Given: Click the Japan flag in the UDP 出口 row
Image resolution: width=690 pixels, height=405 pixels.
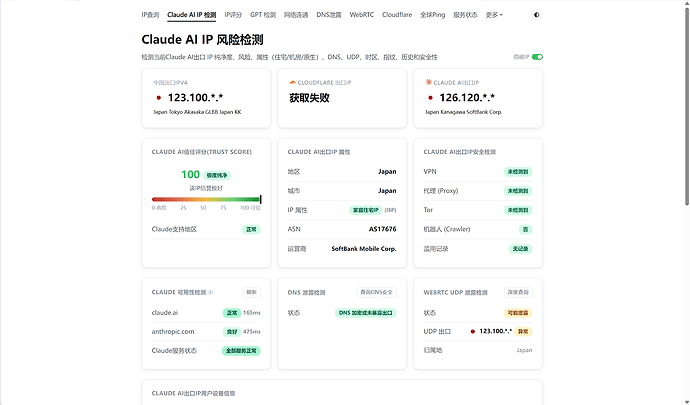Looking at the screenshot, I should [x=473, y=331].
